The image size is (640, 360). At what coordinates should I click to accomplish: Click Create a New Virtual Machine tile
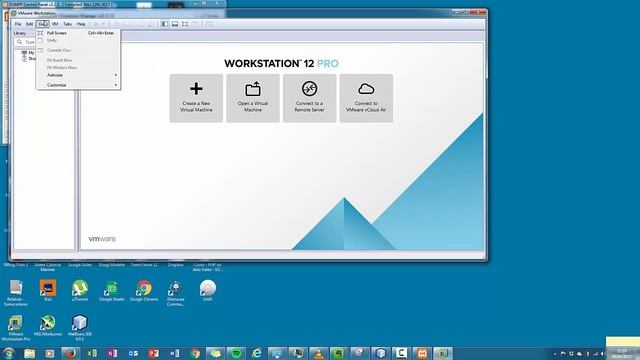(x=196, y=98)
